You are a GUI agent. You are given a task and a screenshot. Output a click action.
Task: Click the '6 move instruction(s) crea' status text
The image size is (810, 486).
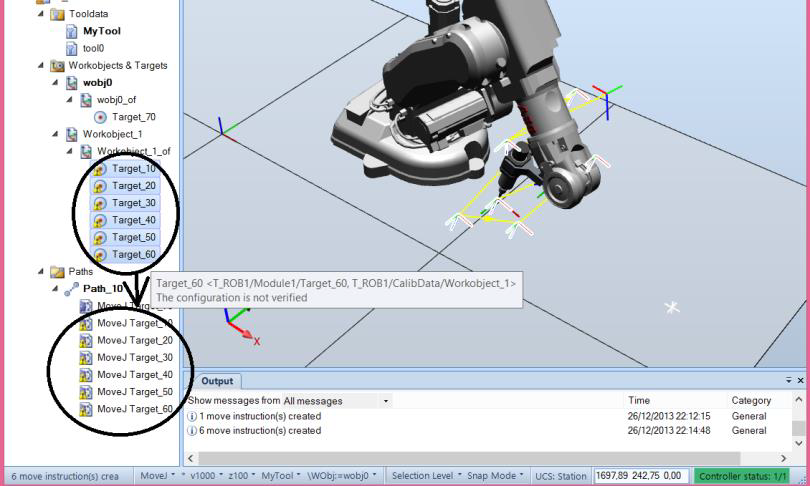click(65, 476)
